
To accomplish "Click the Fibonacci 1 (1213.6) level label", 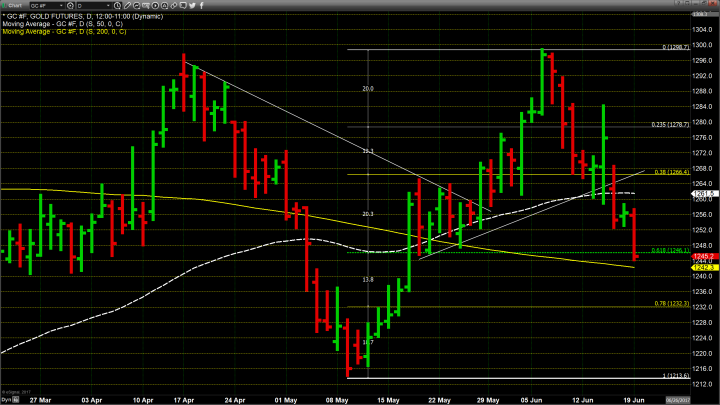I will pos(676,376).
